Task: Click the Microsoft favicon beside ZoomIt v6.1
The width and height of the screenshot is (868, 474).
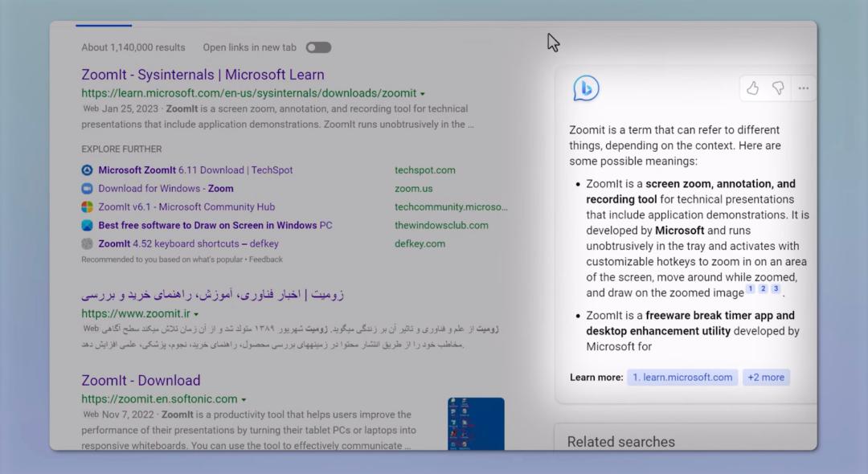Action: (x=87, y=206)
